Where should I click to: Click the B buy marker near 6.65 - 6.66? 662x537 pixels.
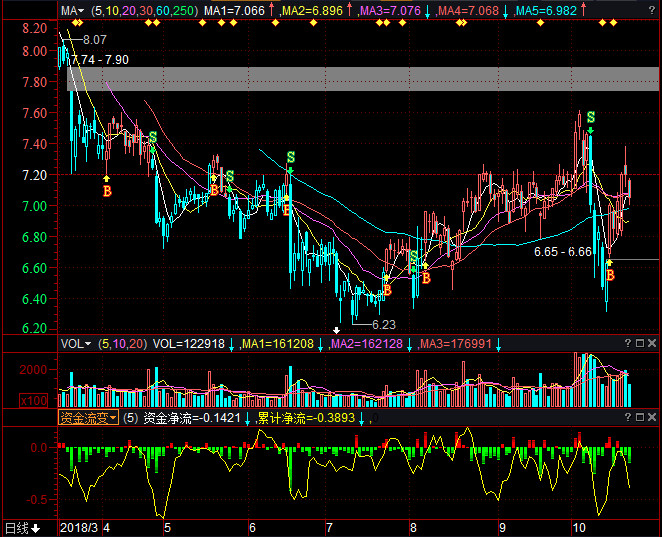[609, 273]
